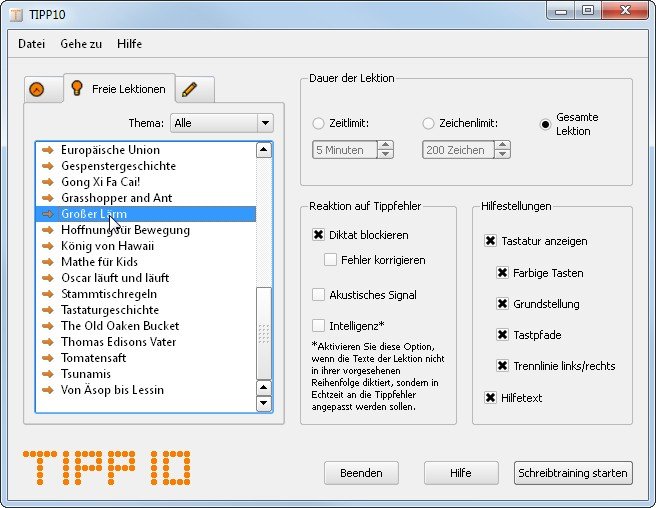Image resolution: width=656 pixels, height=508 pixels.
Task: Select lesson The Old Oaken Bucket
Action: (146, 326)
